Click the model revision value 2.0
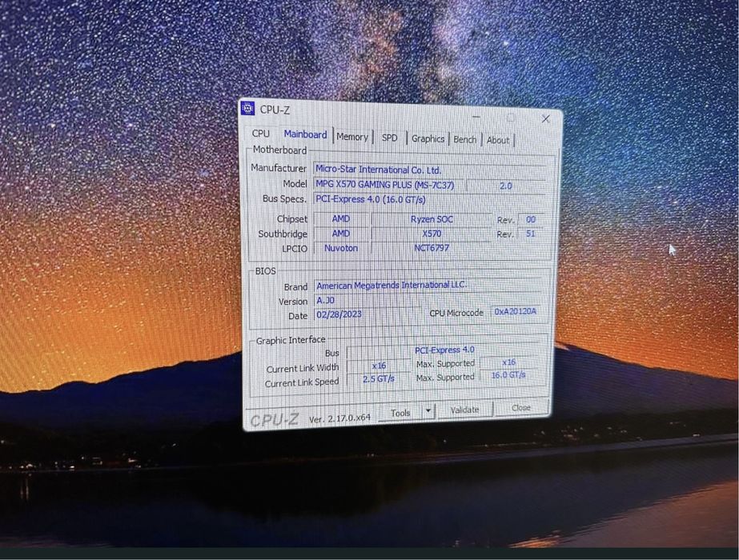The height and width of the screenshot is (560, 739). (506, 186)
